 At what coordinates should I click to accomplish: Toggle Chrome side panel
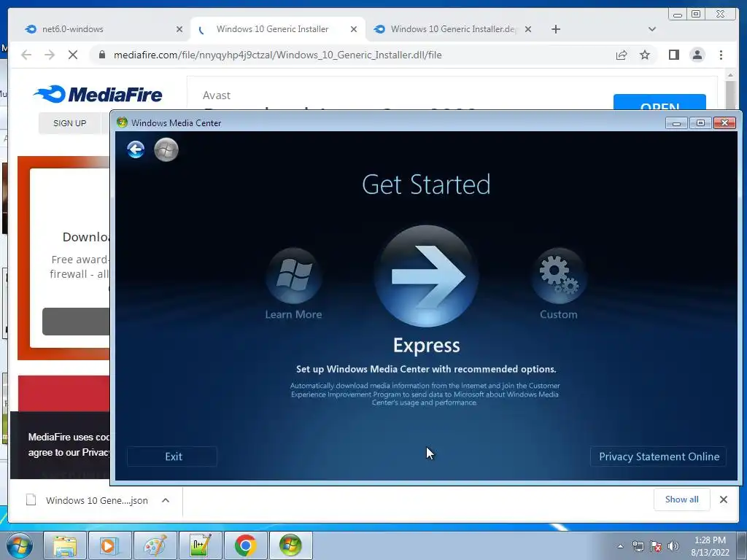tap(673, 55)
